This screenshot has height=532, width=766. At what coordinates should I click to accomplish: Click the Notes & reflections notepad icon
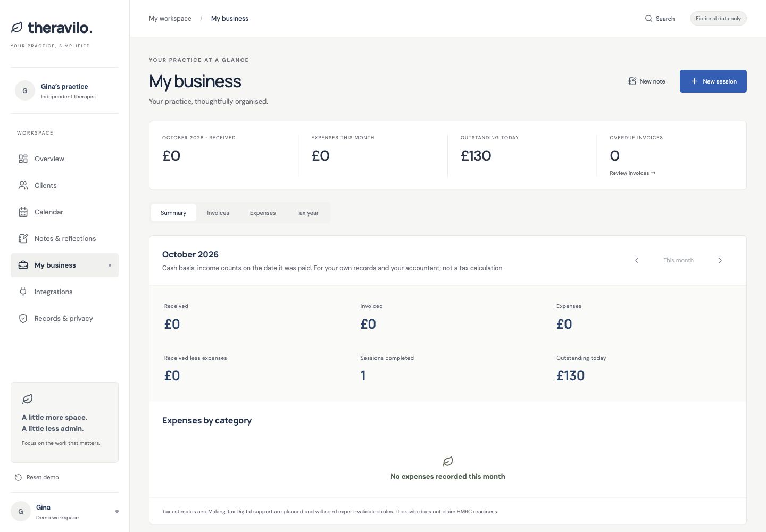click(23, 238)
